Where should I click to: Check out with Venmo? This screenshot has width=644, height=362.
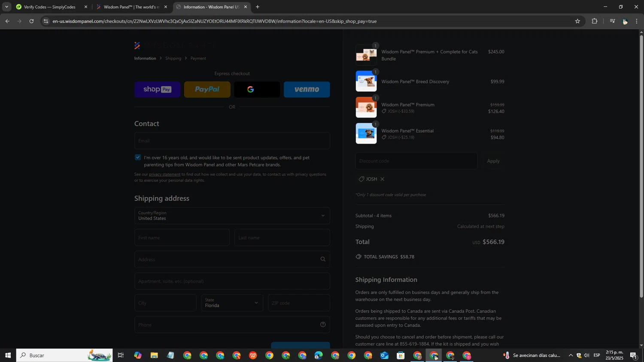tap(307, 90)
